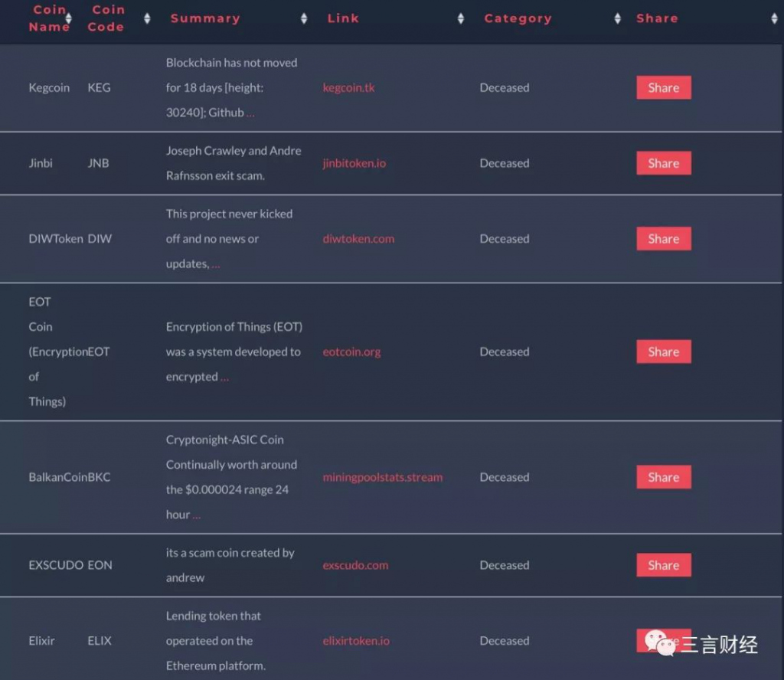Expand BalkanCoin summary ellipsis after 'hour'
This screenshot has height=680, width=784.
click(x=197, y=515)
